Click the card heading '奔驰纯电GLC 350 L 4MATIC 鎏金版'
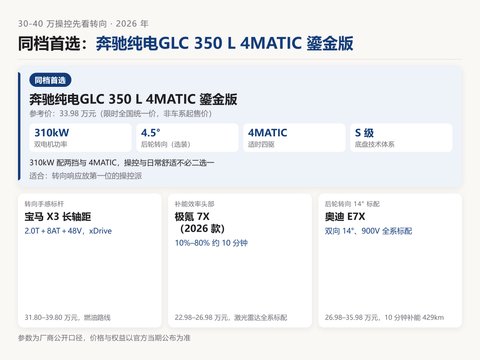This screenshot has width=480, height=360. click(x=133, y=99)
